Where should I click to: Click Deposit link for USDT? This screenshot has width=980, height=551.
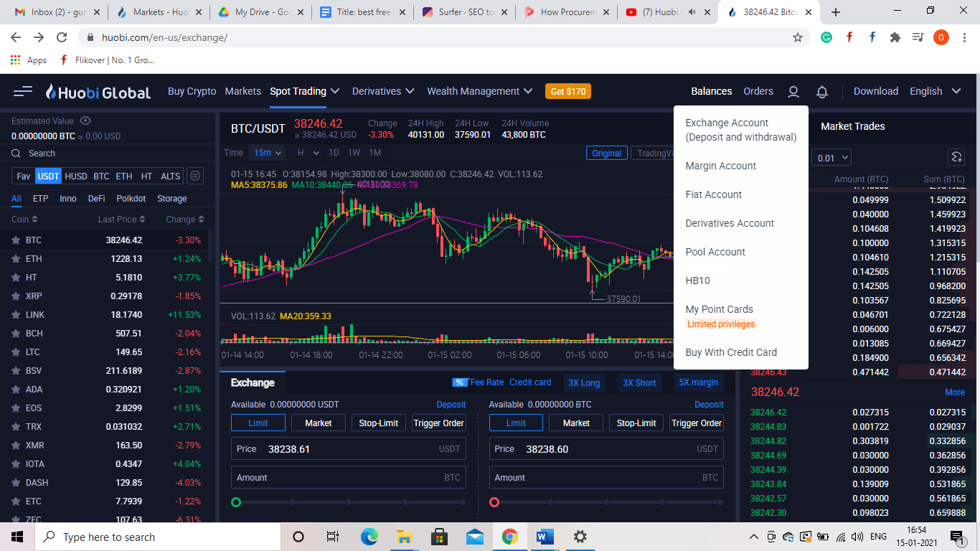point(451,405)
